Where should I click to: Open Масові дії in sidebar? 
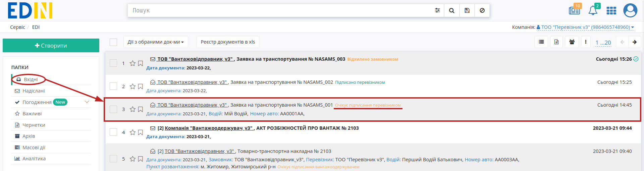pos(34,148)
